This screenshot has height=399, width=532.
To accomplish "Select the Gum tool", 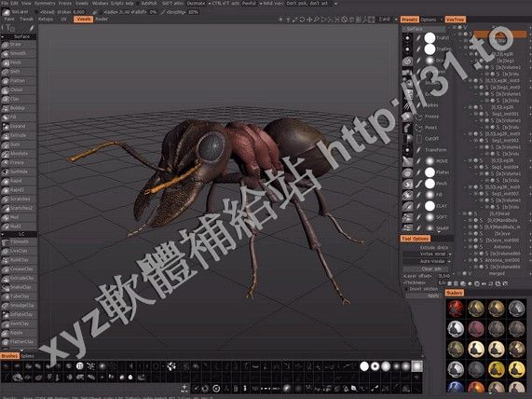I will point(19,144).
